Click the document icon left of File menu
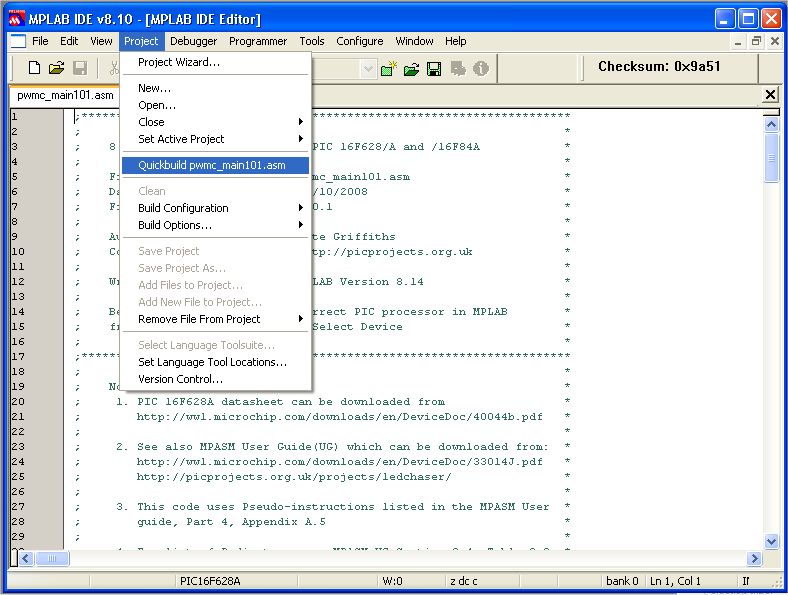 click(x=17, y=41)
